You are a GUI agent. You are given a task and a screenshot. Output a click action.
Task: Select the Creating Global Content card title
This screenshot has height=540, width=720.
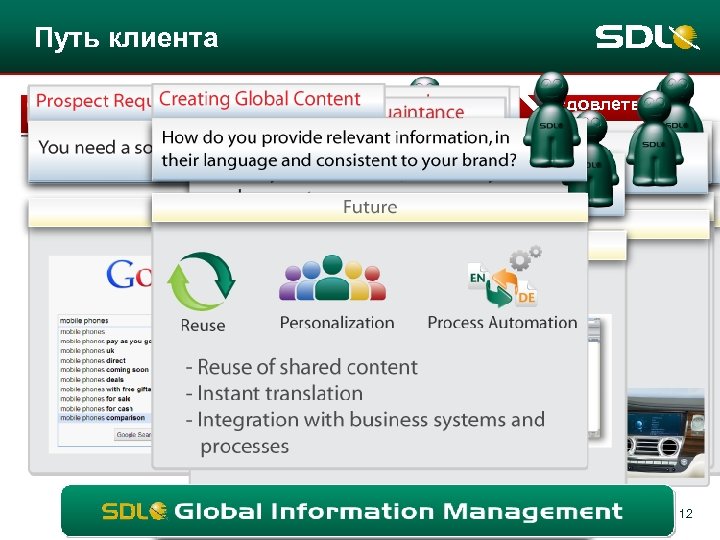click(x=260, y=99)
